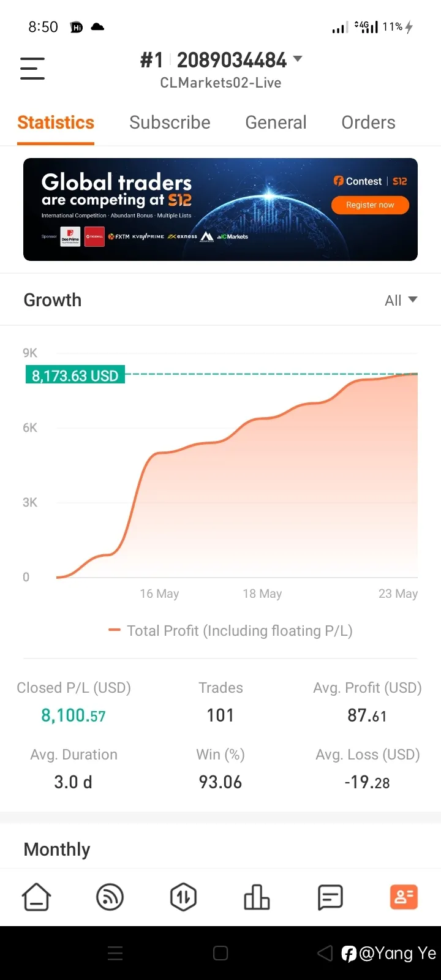Expand the account 2089034484 dropdown arrow
441x980 pixels.
click(298, 59)
